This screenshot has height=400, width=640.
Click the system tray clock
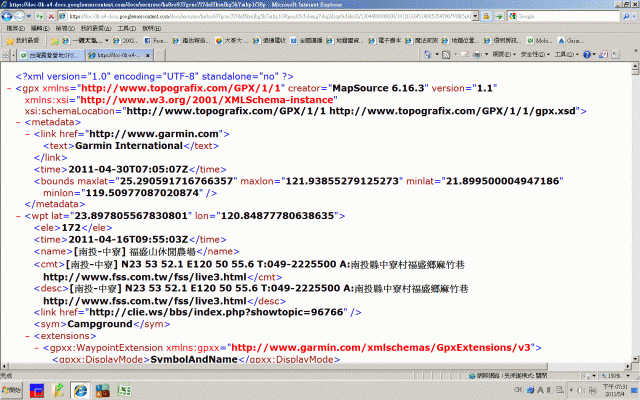coord(615,390)
